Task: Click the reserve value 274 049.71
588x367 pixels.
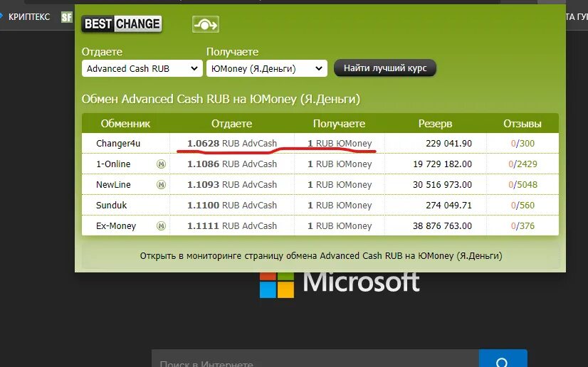Action: (x=449, y=206)
